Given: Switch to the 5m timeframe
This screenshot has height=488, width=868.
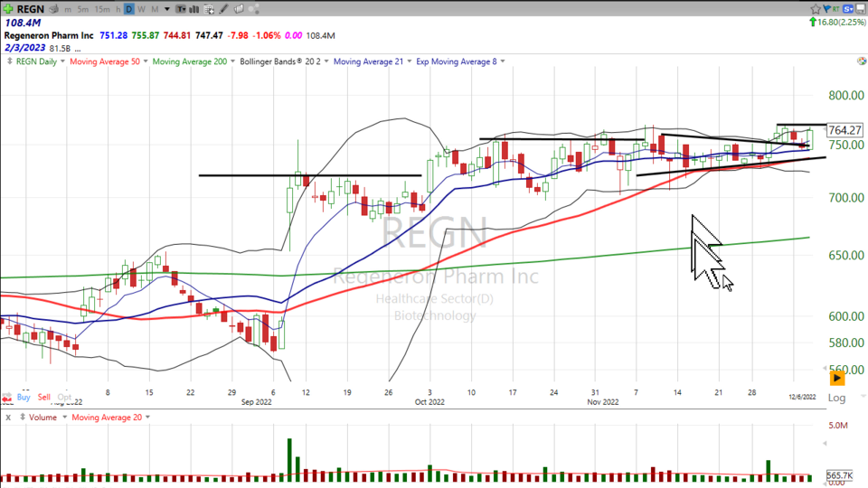Looking at the screenshot, I should click(83, 9).
